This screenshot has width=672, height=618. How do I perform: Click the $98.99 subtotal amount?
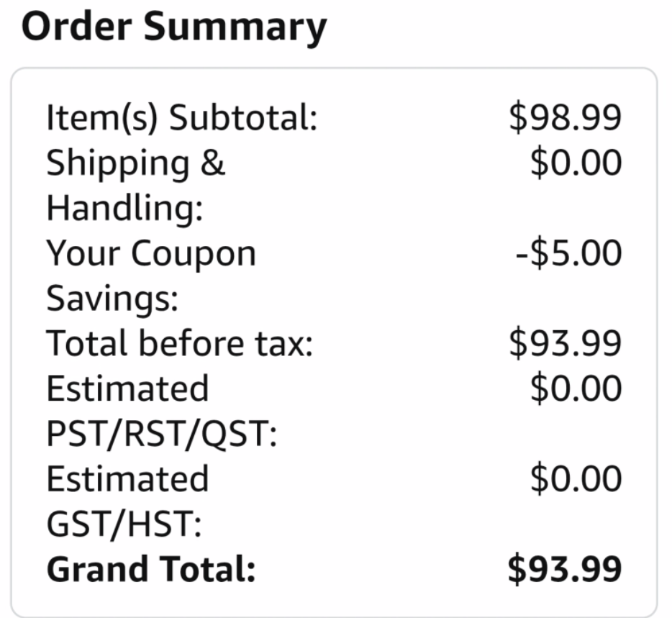click(x=565, y=118)
